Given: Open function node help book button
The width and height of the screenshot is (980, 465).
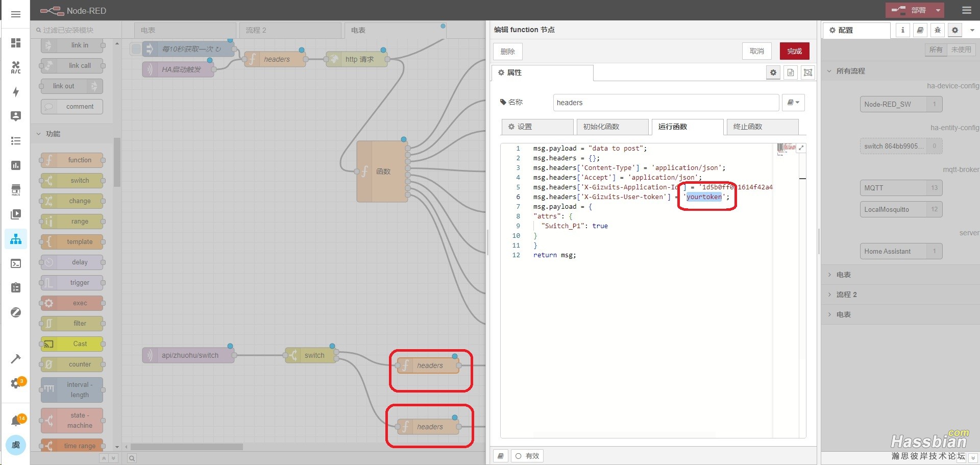Looking at the screenshot, I should (x=501, y=456).
